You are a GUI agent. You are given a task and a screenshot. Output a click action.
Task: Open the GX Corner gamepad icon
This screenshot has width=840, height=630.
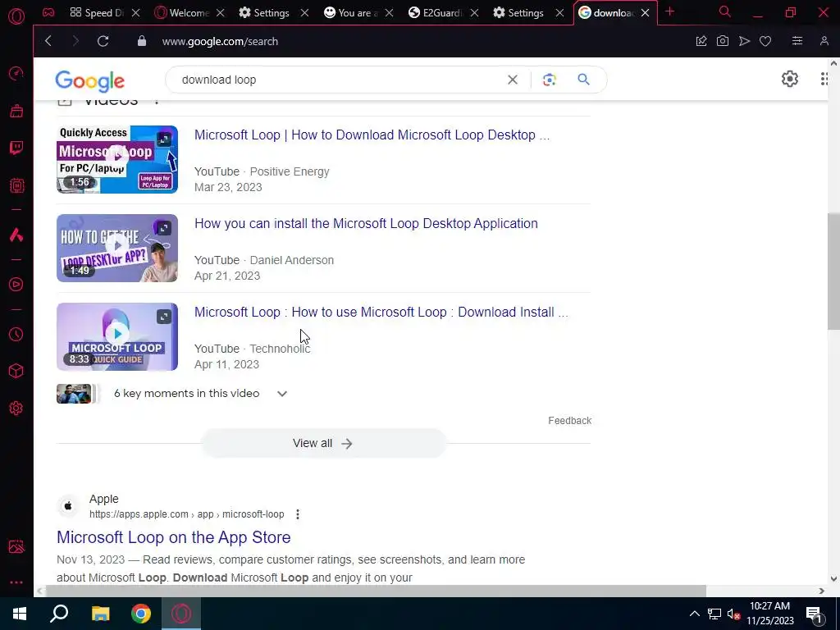(48, 12)
